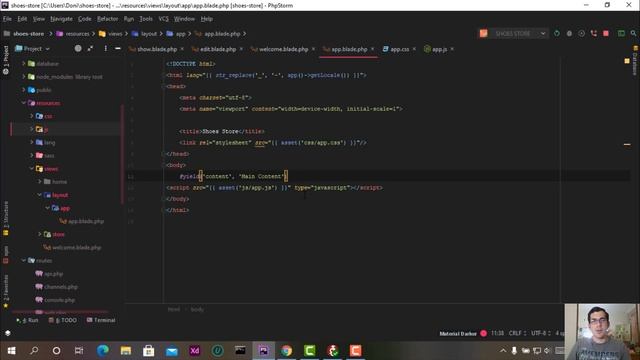Viewport: 640px width, 360px height.
Task: Collapse the views folder
Action: 31,169
